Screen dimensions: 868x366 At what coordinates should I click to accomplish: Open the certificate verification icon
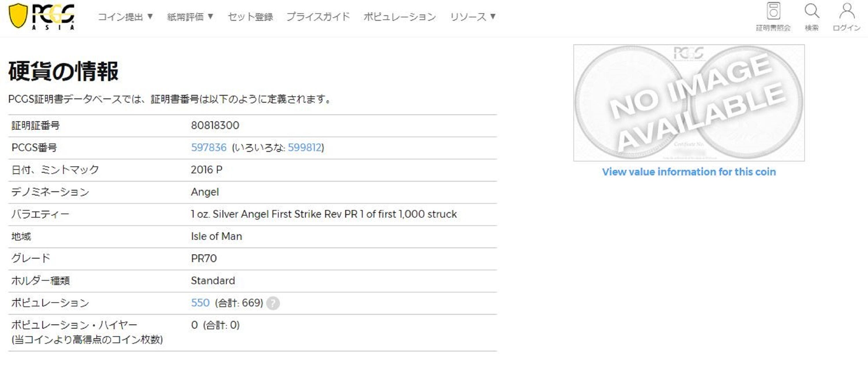pyautogui.click(x=773, y=12)
